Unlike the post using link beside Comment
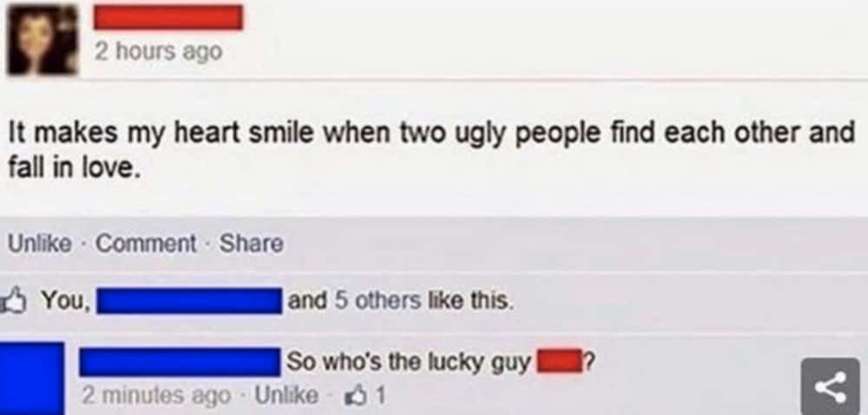This screenshot has height=415, width=868. [x=39, y=243]
